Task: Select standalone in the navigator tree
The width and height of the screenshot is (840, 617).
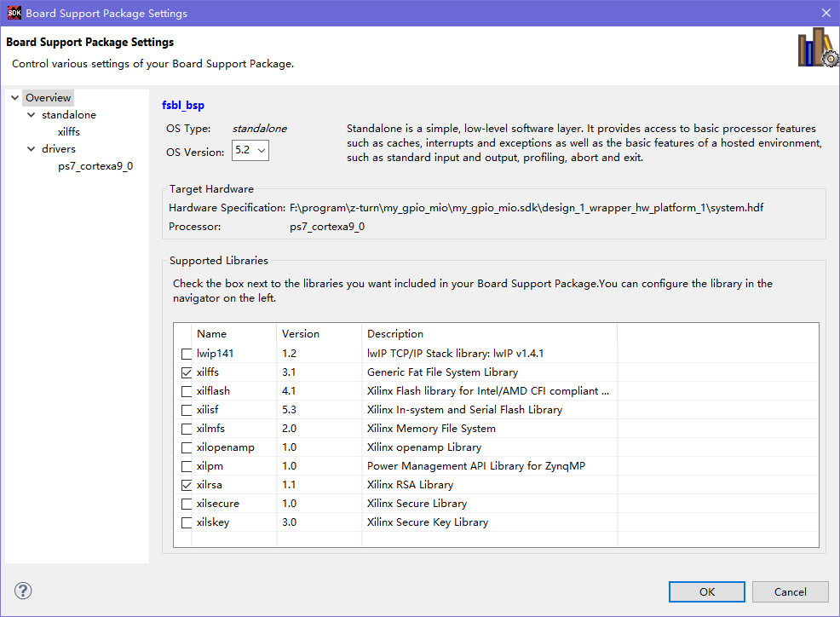Action: click(x=69, y=115)
